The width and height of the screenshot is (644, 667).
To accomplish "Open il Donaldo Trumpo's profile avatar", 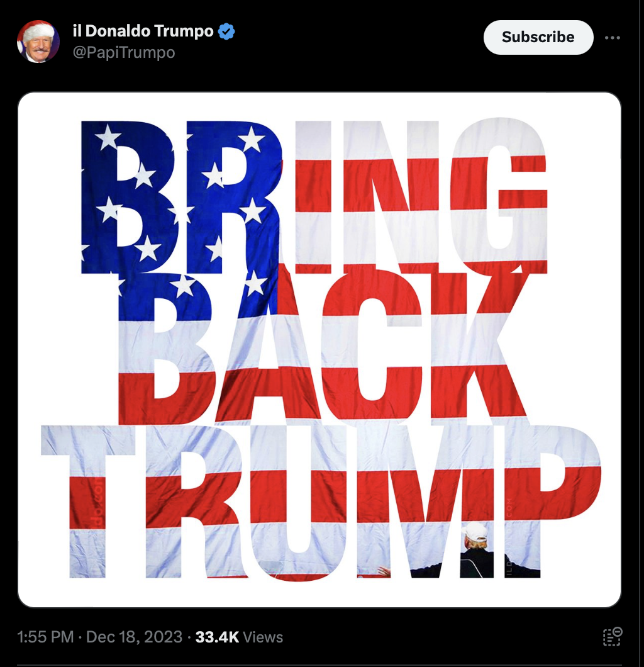I will [38, 42].
